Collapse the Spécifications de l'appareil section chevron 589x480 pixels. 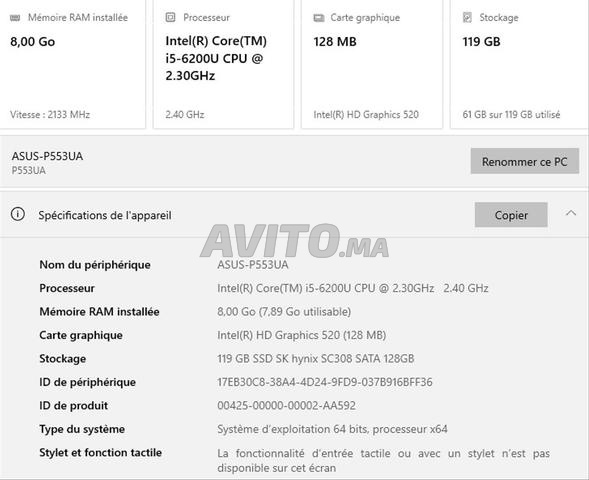[571, 213]
